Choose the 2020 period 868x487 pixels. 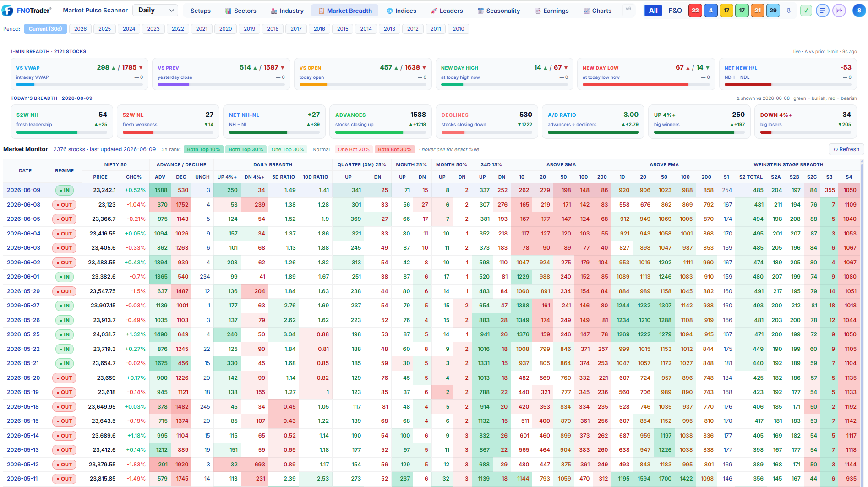point(225,29)
